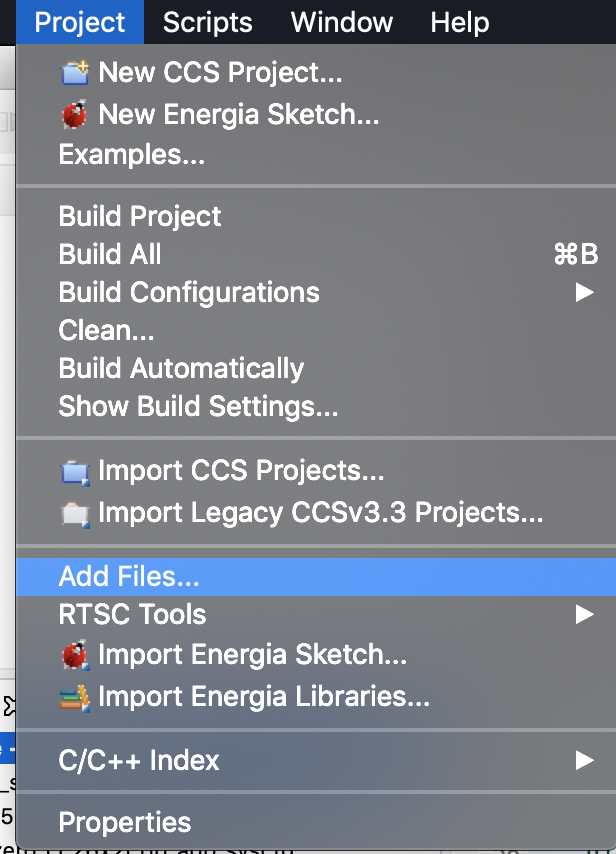616x854 pixels.
Task: Open the Window menu
Action: tap(341, 22)
